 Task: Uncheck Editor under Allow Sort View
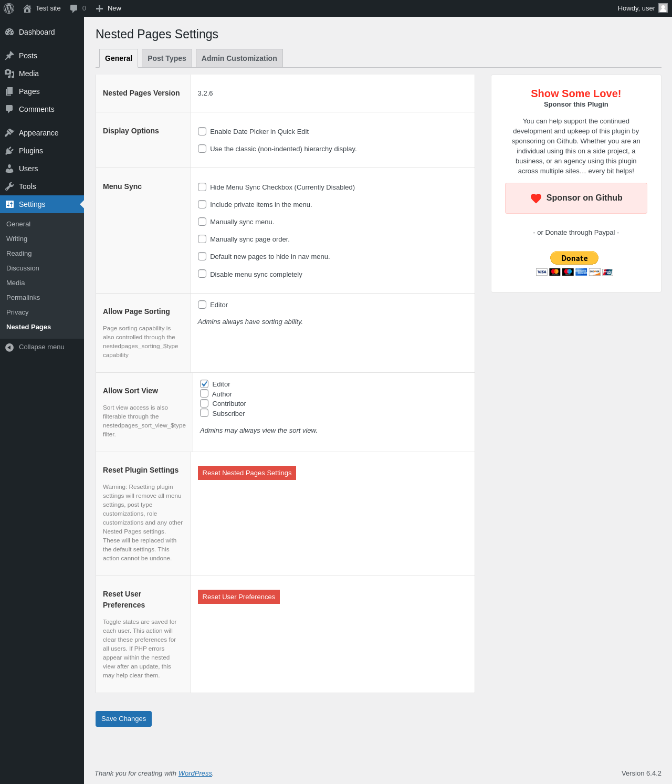point(204,384)
